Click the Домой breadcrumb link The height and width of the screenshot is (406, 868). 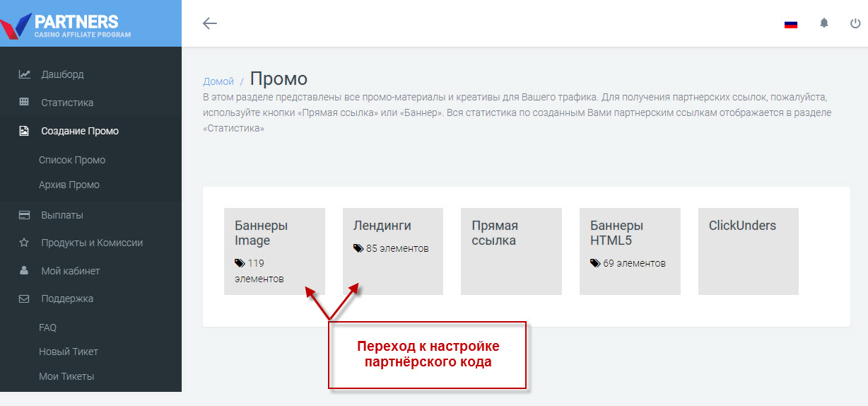[x=218, y=81]
